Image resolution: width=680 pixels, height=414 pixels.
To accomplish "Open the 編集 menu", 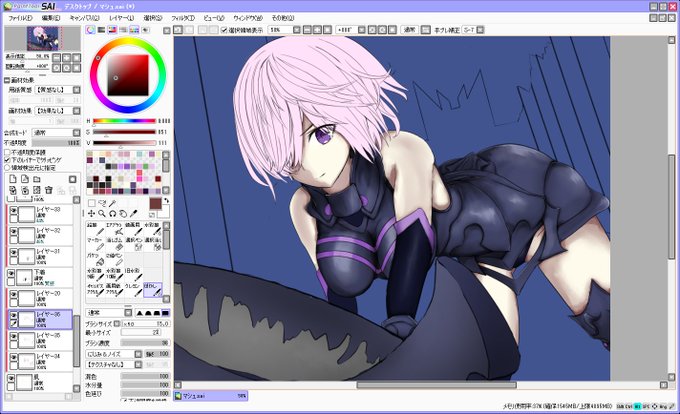I will click(x=51, y=18).
